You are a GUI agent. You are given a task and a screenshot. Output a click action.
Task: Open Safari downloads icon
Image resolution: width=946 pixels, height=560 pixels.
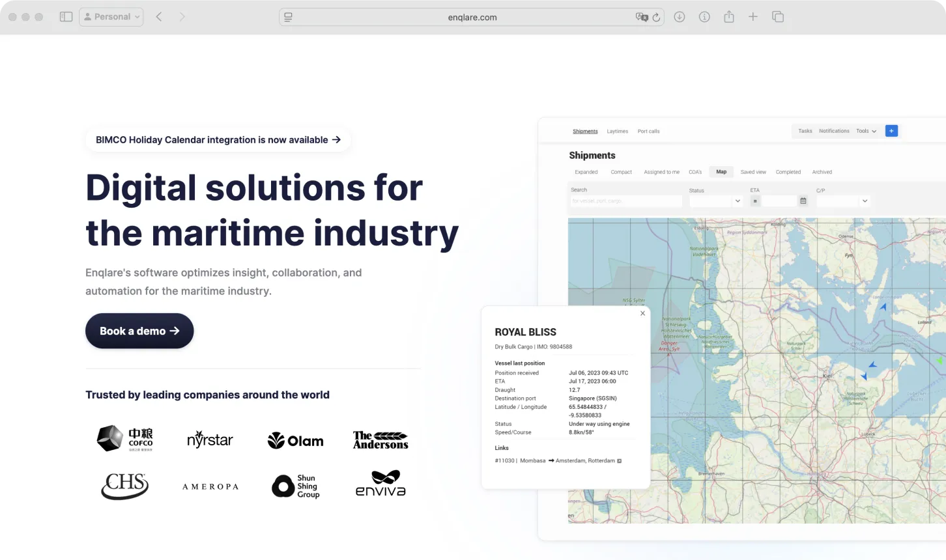(x=680, y=17)
